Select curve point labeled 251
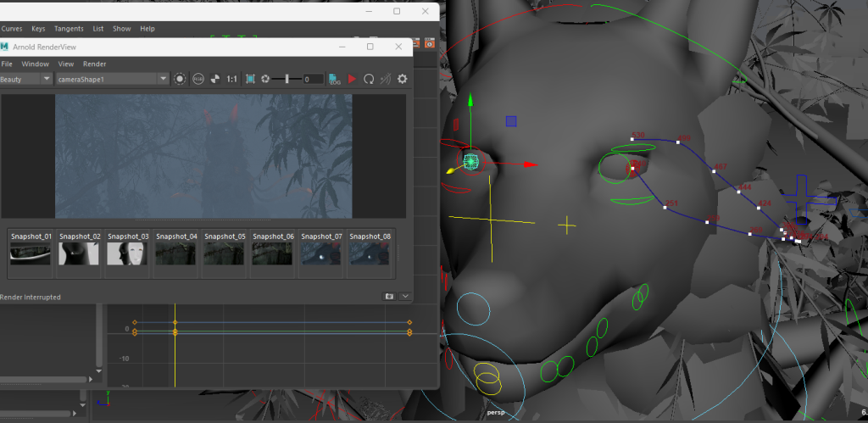868x423 pixels. 665,208
